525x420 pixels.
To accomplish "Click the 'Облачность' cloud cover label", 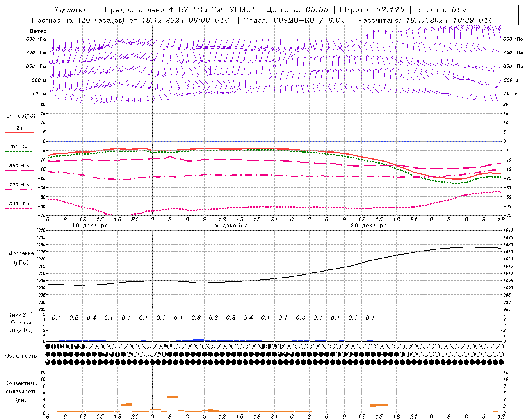I will pyautogui.click(x=21, y=356).
